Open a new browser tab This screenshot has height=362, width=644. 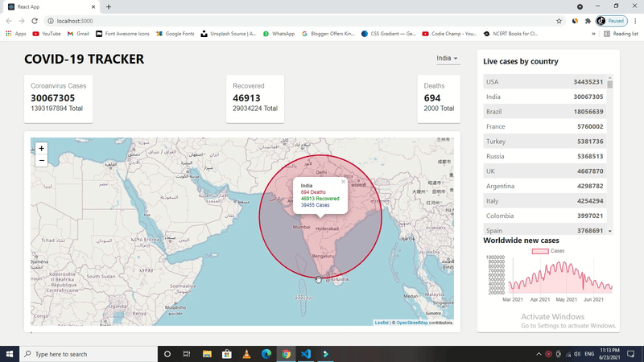(109, 6)
